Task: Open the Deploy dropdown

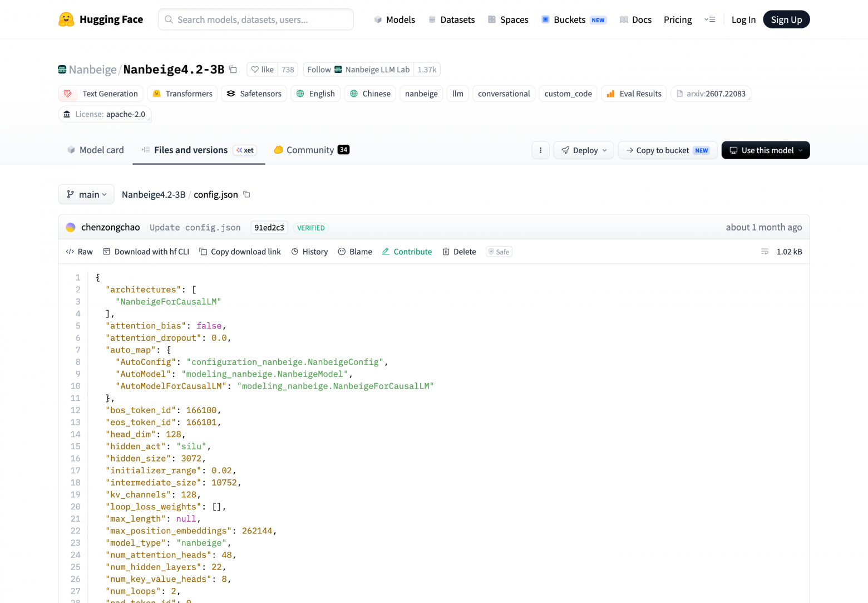Action: (x=584, y=150)
